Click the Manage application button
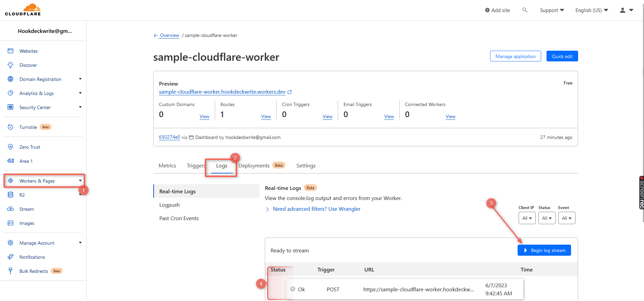This screenshot has width=644, height=301. pyautogui.click(x=516, y=56)
